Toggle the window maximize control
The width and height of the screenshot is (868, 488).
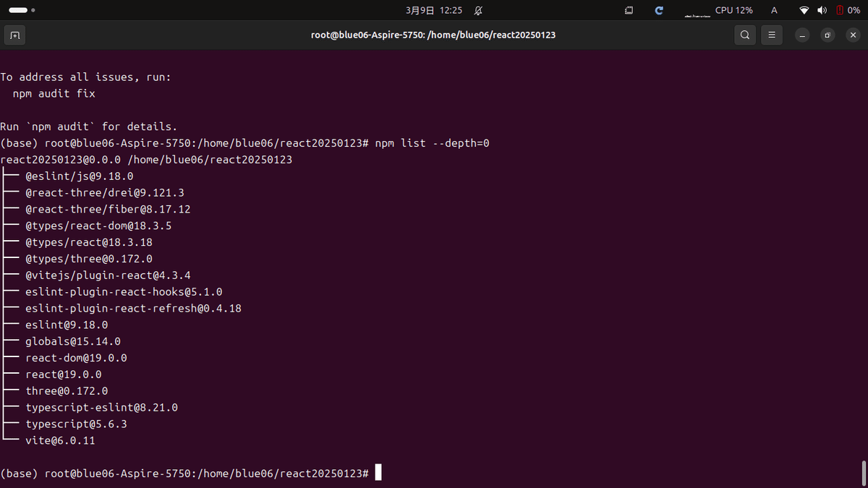(x=827, y=35)
